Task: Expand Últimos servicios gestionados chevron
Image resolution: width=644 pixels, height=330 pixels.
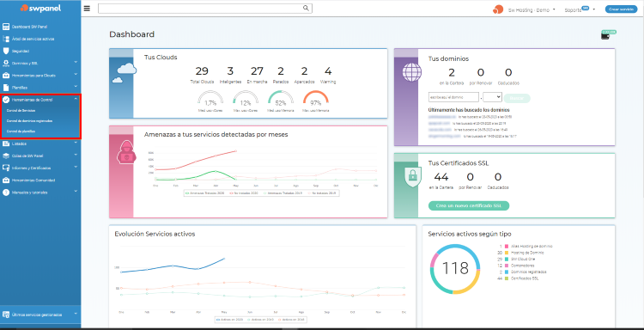Action: [76, 314]
